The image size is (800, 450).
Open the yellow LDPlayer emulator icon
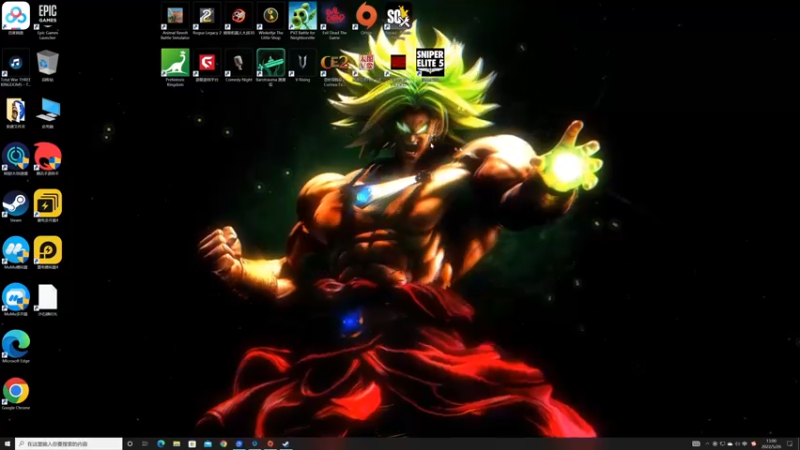pyautogui.click(x=47, y=253)
